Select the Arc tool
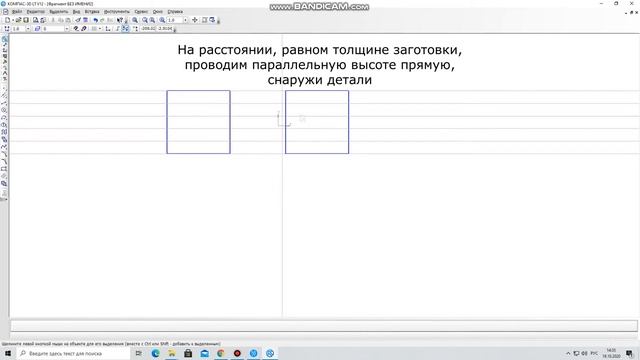640x360 pixels. (x=4, y=117)
